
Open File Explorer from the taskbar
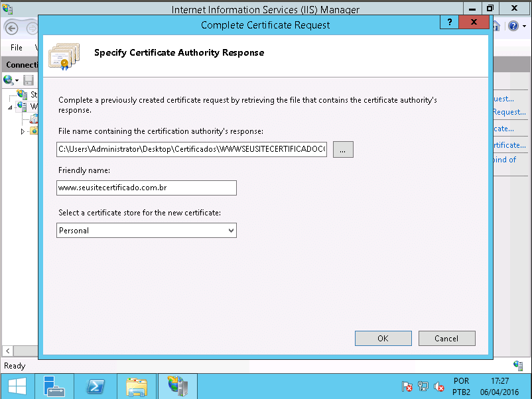coord(137,386)
